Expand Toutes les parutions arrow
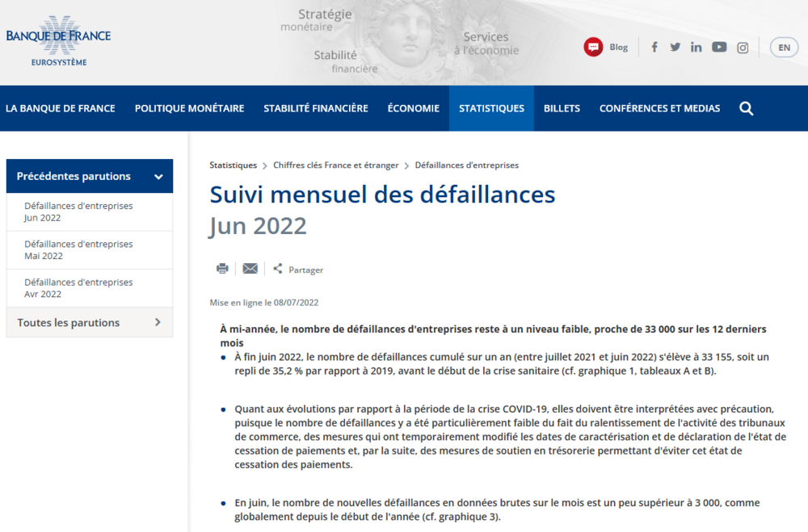 click(158, 323)
